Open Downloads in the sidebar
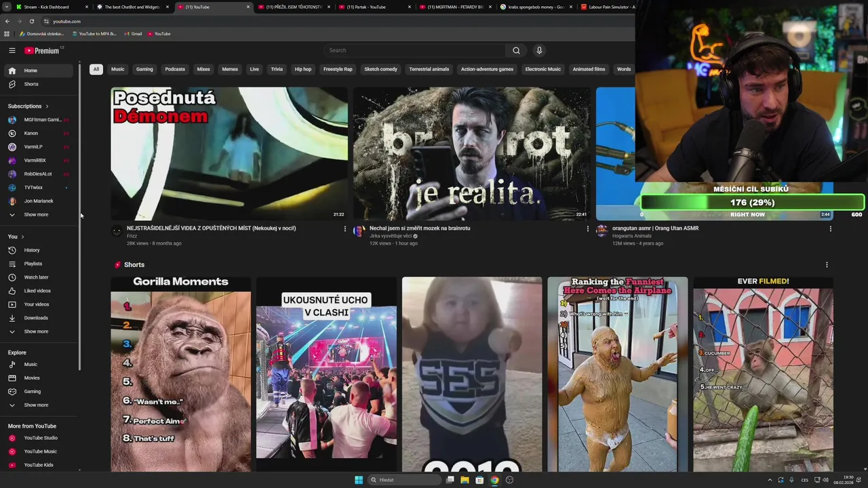This screenshot has width=868, height=488. pyautogui.click(x=38, y=318)
